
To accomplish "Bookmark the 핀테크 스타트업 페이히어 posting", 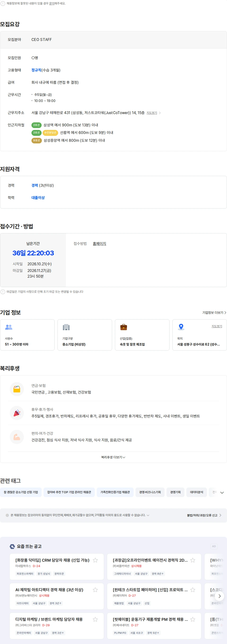I will pyautogui.click(x=192, y=590).
